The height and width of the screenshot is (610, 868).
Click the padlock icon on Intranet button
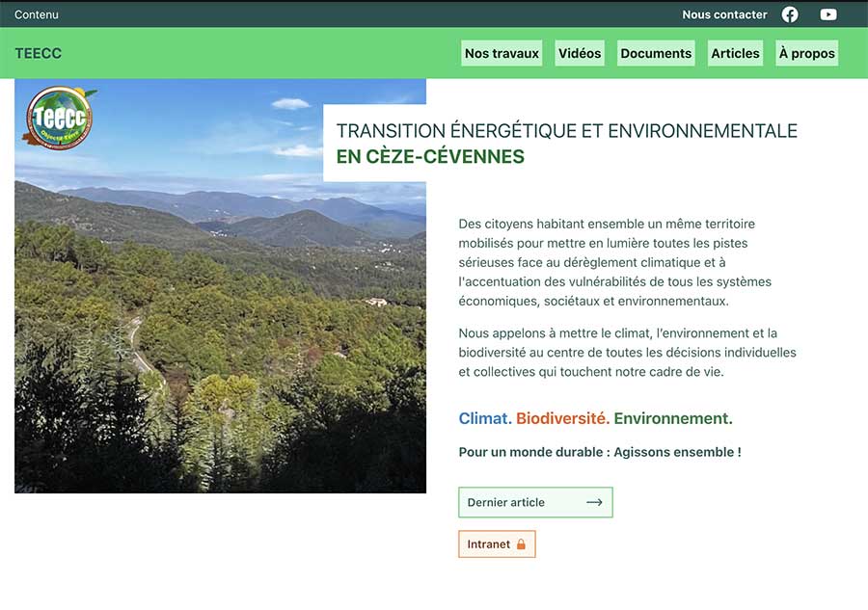pos(521,544)
